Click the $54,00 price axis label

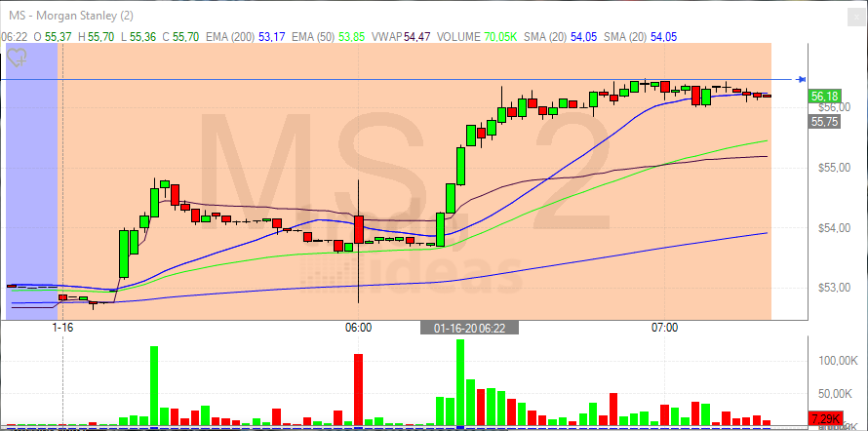pyautogui.click(x=834, y=228)
